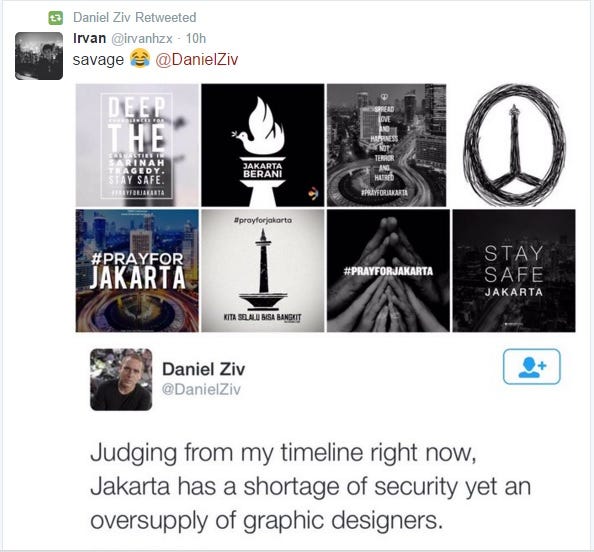The height and width of the screenshot is (552, 594).
Task: Open the 'Daniel Ziv Retweeted' link
Action: point(134,17)
